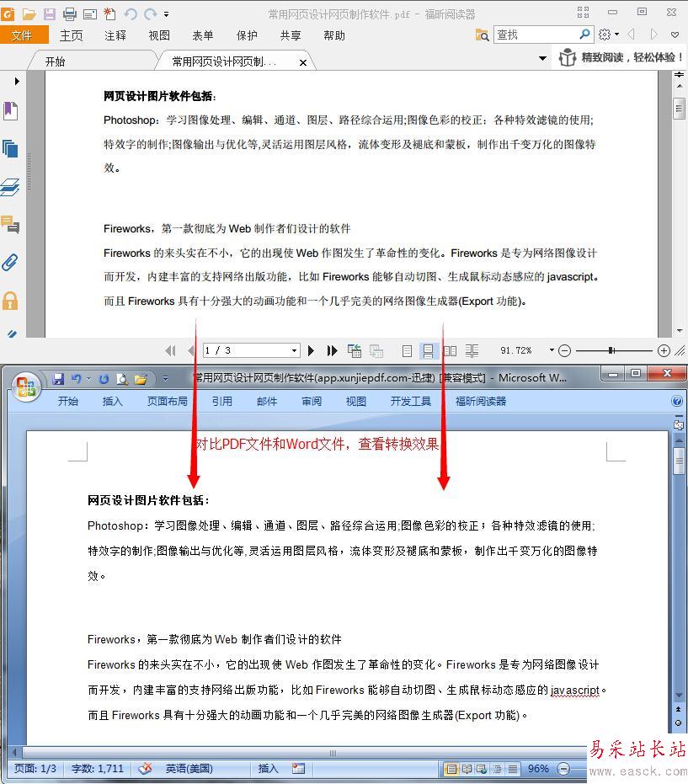
Task: Click 精致阅读，轻松体验 banner
Action: [x=620, y=57]
